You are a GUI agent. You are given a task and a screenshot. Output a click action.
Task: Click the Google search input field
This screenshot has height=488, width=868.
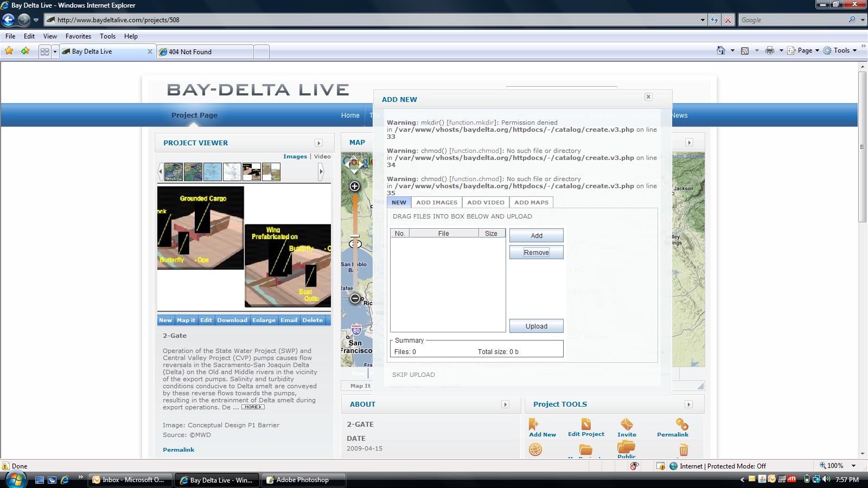(x=792, y=20)
